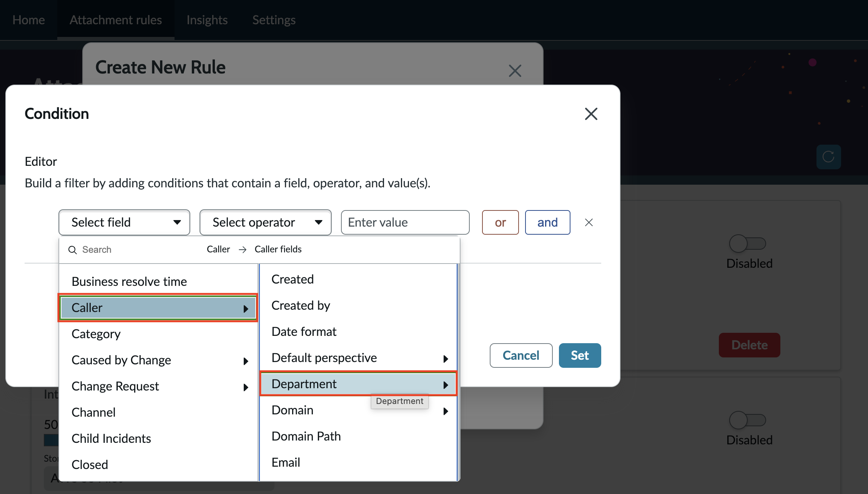Click the Caller breadcrumb arrow icon
The image size is (868, 494).
(x=242, y=250)
